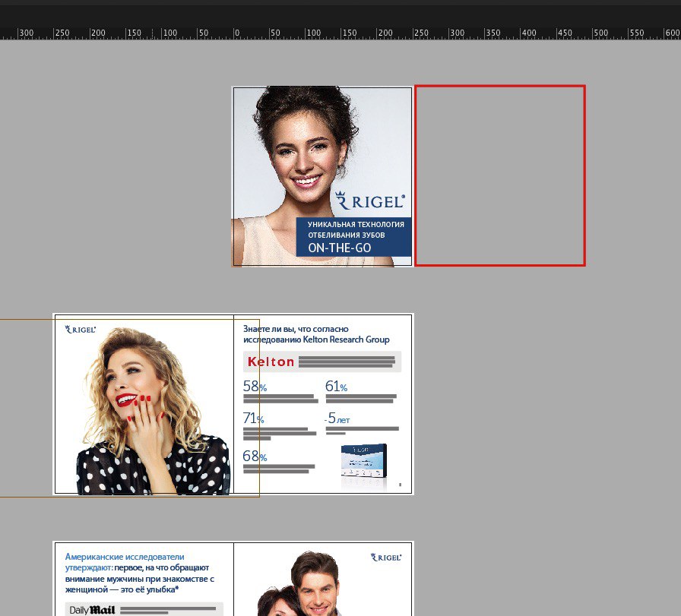Click the large RIGEL logo on cover page
The width and height of the screenshot is (681, 616).
click(370, 201)
